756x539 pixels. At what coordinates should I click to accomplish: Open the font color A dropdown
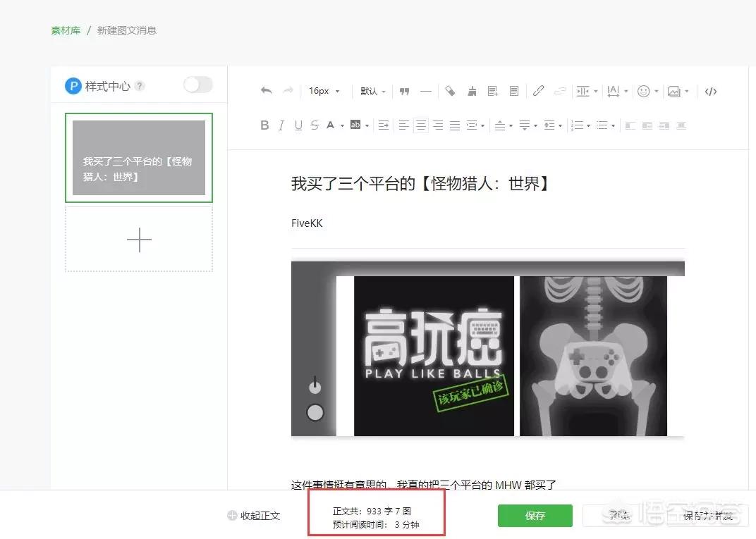(x=334, y=125)
